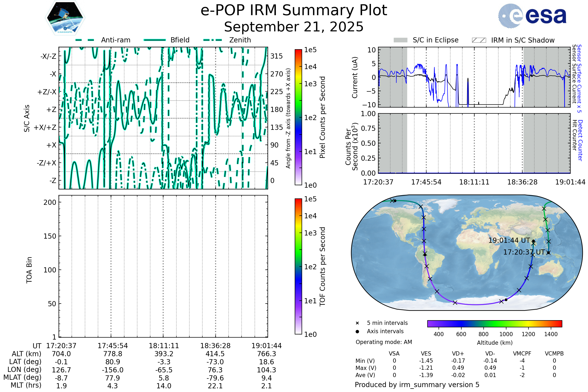Click the CASSIOPE satellite mission logo
The height and width of the screenshot is (392, 588).
click(x=65, y=18)
